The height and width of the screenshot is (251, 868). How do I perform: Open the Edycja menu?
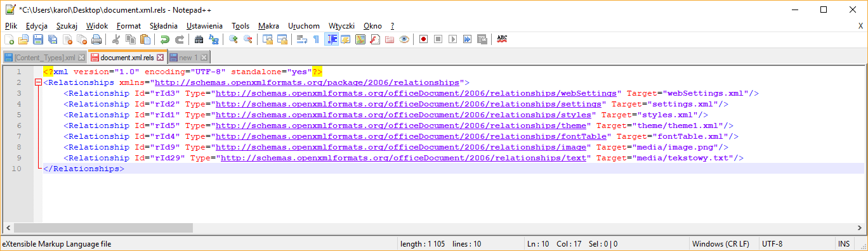click(37, 25)
